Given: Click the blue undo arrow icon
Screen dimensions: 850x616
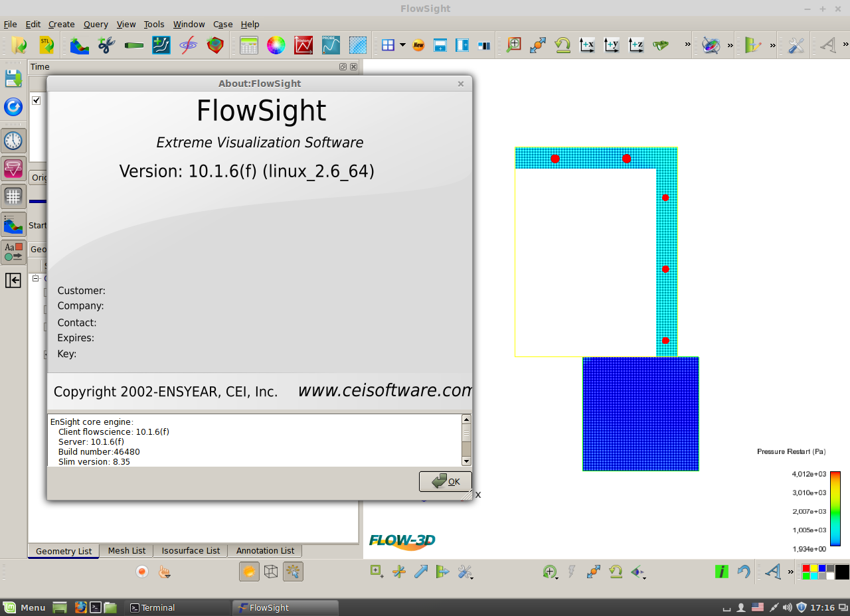Looking at the screenshot, I should (x=744, y=572).
